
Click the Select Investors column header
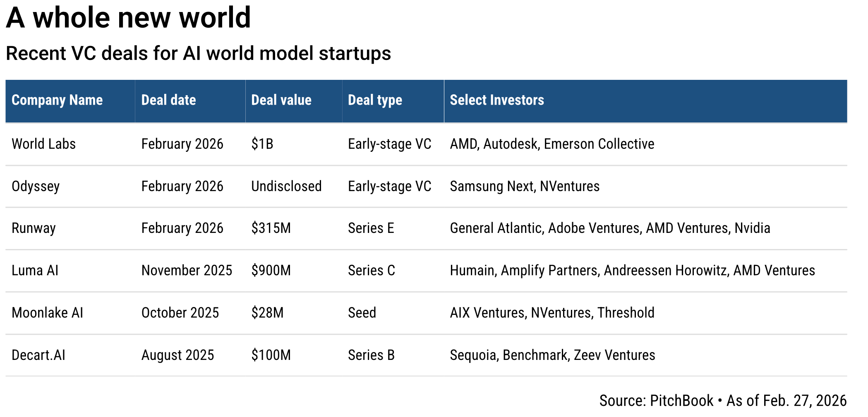pos(497,100)
